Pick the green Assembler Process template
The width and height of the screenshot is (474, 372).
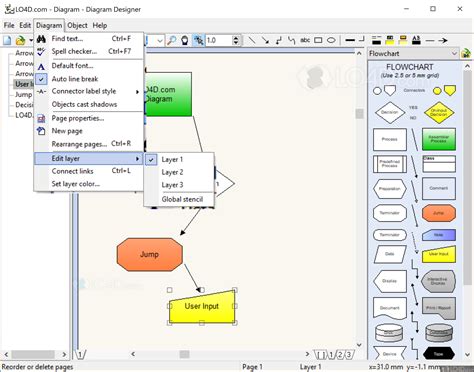pyautogui.click(x=439, y=139)
